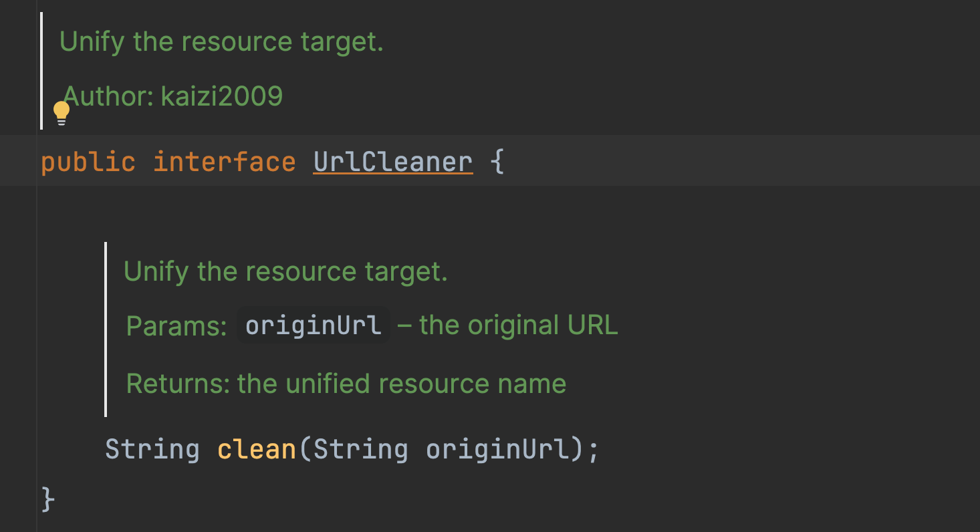Click originUrl parameter in the clean signature
Screen dimensions: 980x532
(x=497, y=449)
